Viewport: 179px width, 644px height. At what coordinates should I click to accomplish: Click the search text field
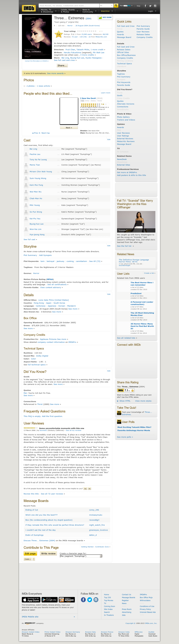click(69, 5)
